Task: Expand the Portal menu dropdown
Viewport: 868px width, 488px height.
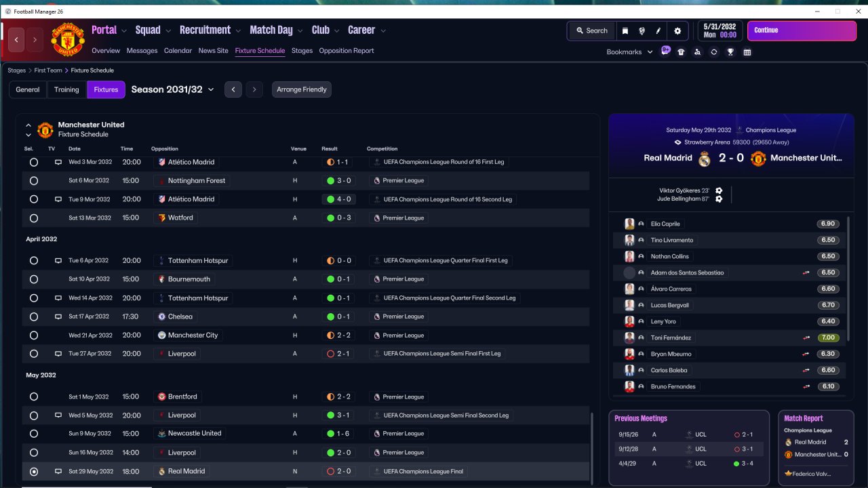Action: pyautogui.click(x=123, y=30)
